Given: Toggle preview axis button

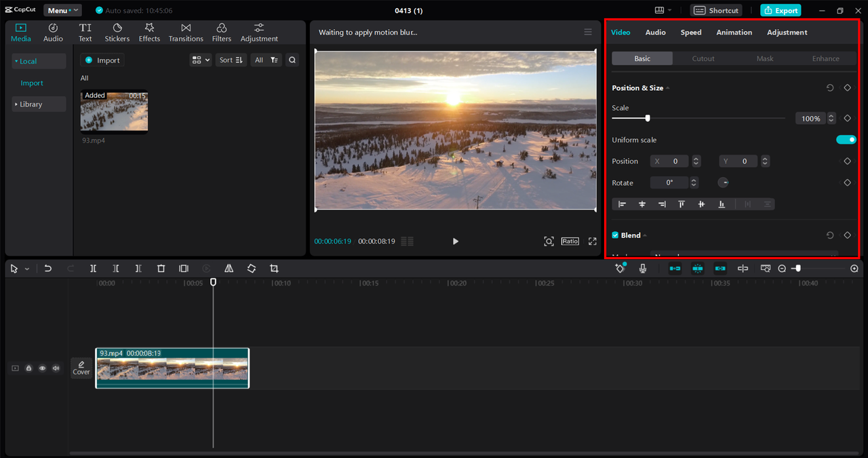Looking at the screenshot, I should point(743,269).
